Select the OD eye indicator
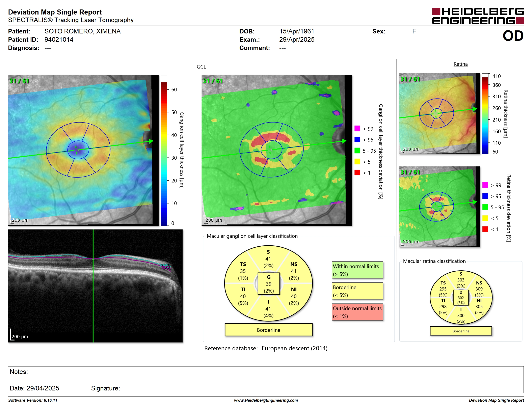The image size is (532, 411). (513, 36)
